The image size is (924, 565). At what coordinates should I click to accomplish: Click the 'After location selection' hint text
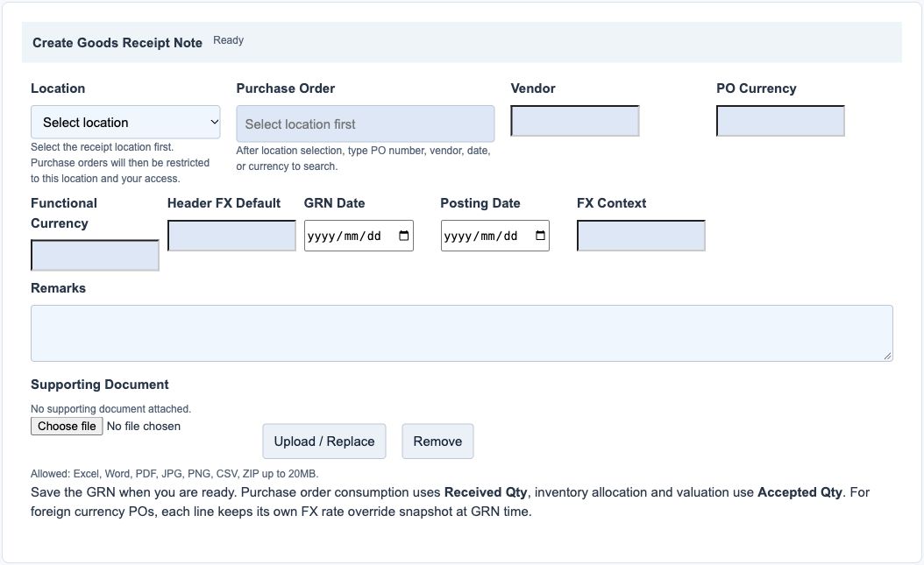(364, 159)
